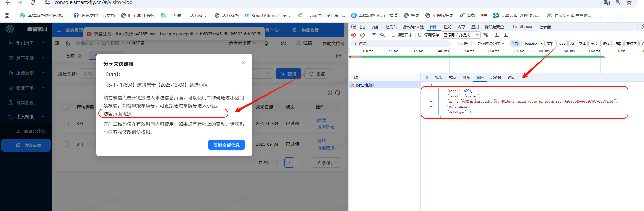Click the 重置 reset button
The width and height of the screenshot is (644, 211).
(317, 74)
